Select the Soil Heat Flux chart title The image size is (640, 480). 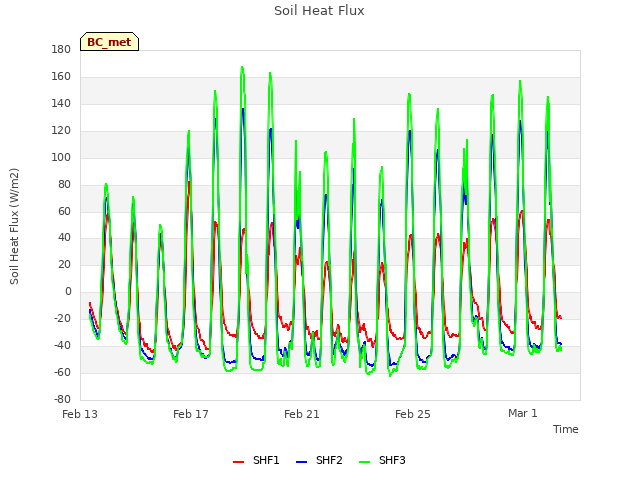point(319,11)
